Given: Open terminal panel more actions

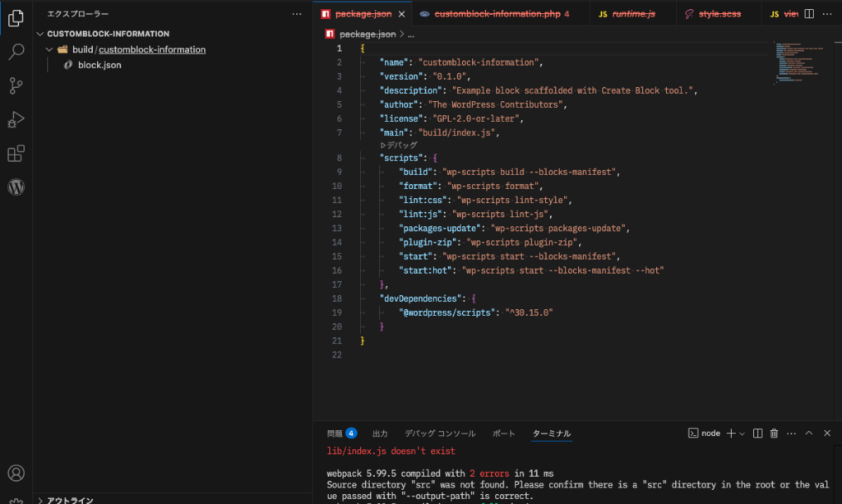Looking at the screenshot, I should coord(791,433).
